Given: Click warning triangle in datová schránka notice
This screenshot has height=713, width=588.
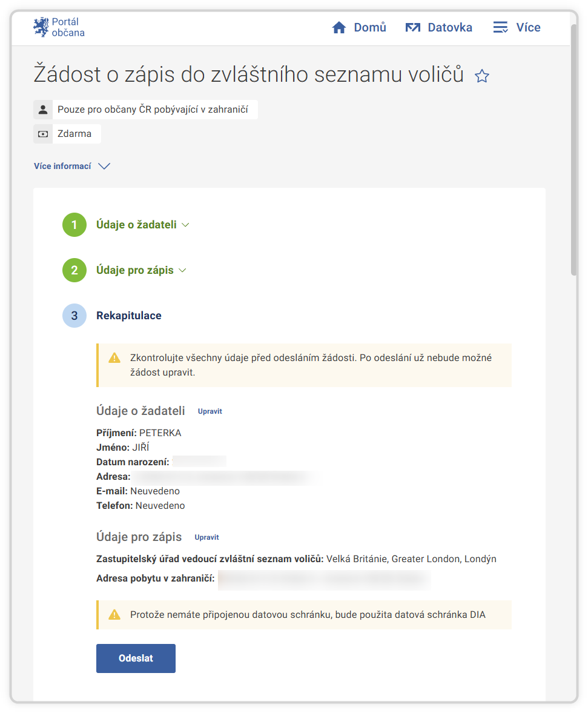Looking at the screenshot, I should [114, 615].
